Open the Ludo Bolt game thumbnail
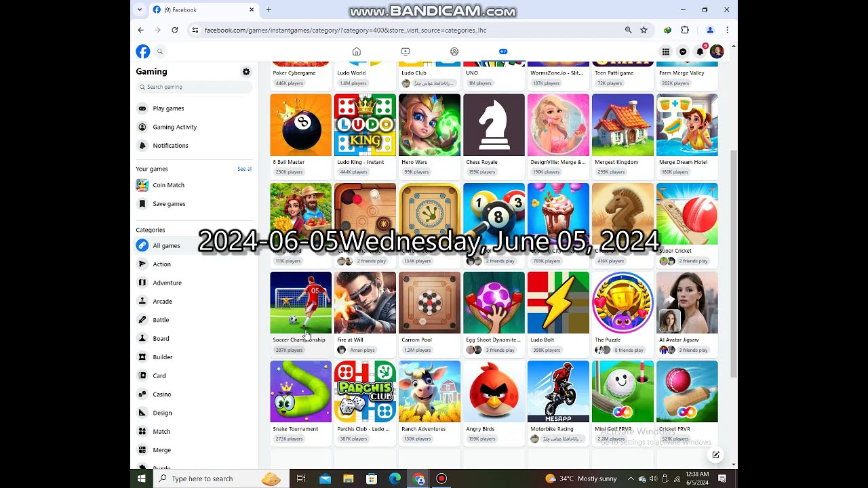The image size is (868, 488). point(558,302)
